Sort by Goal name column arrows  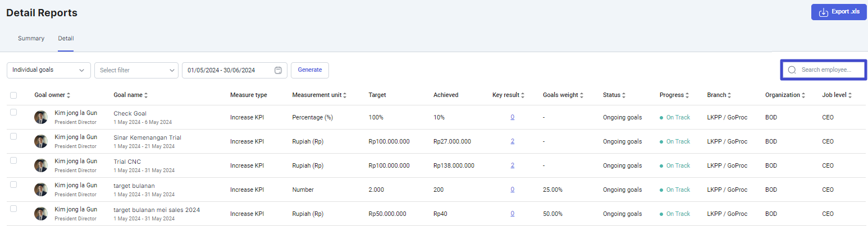click(146, 95)
